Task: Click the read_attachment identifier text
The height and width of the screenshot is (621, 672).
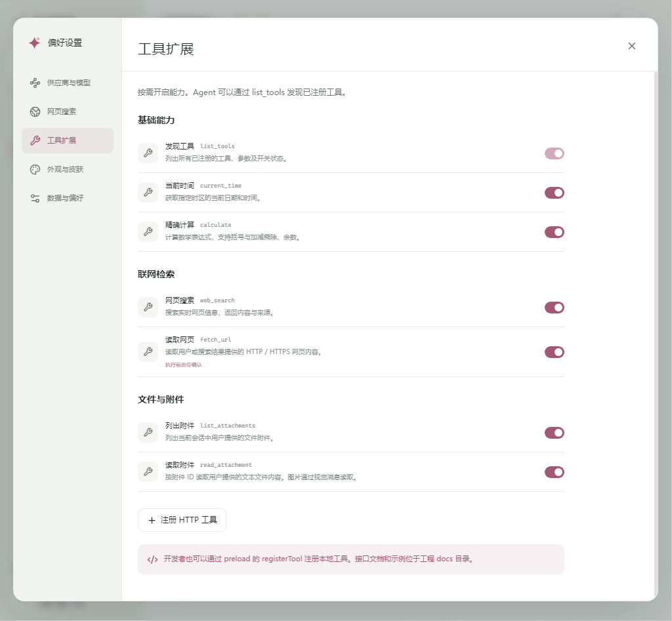Action: click(226, 465)
